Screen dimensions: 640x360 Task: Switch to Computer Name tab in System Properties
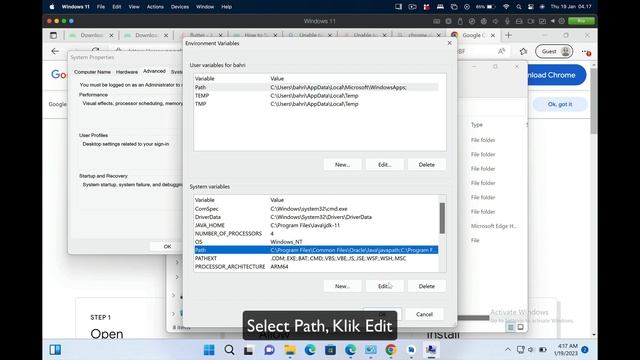[x=92, y=72]
